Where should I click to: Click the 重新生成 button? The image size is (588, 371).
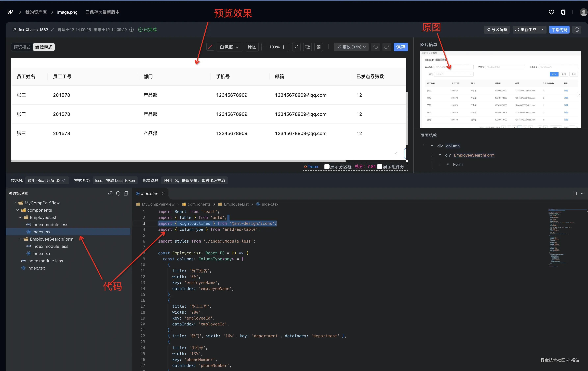pos(526,29)
